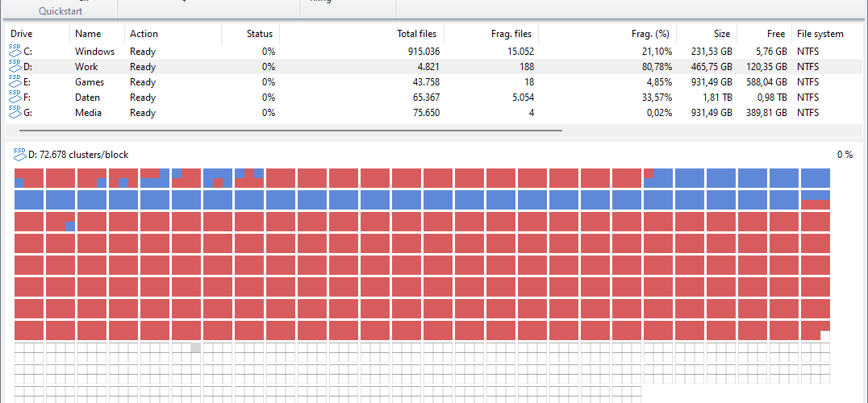The height and width of the screenshot is (403, 868).
Task: Click the SSD icon for drive G:
Action: pyautogui.click(x=15, y=112)
